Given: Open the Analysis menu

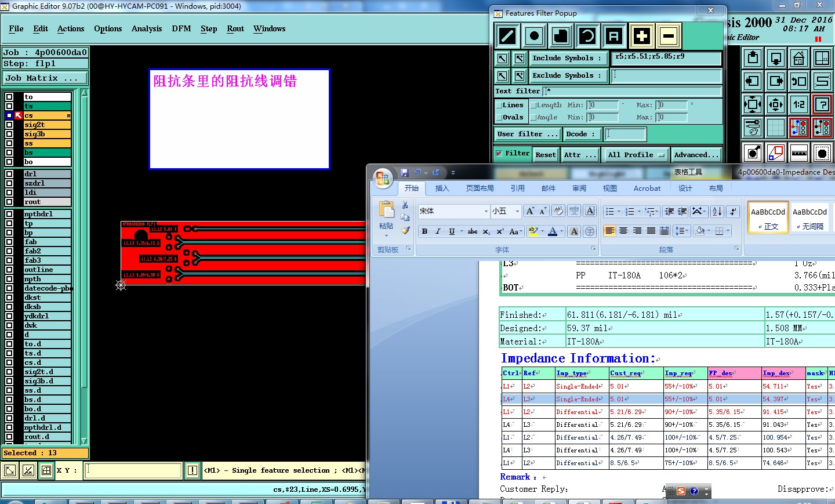Looking at the screenshot, I should click(x=147, y=28).
